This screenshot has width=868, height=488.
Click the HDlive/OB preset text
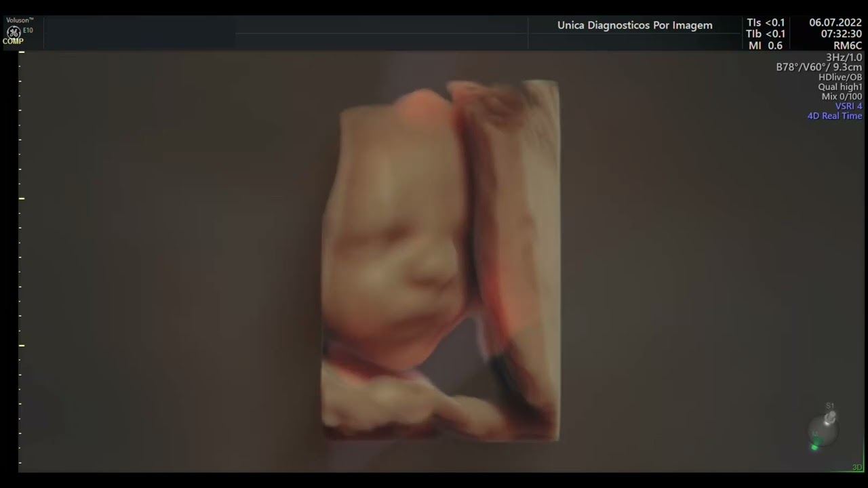point(840,77)
